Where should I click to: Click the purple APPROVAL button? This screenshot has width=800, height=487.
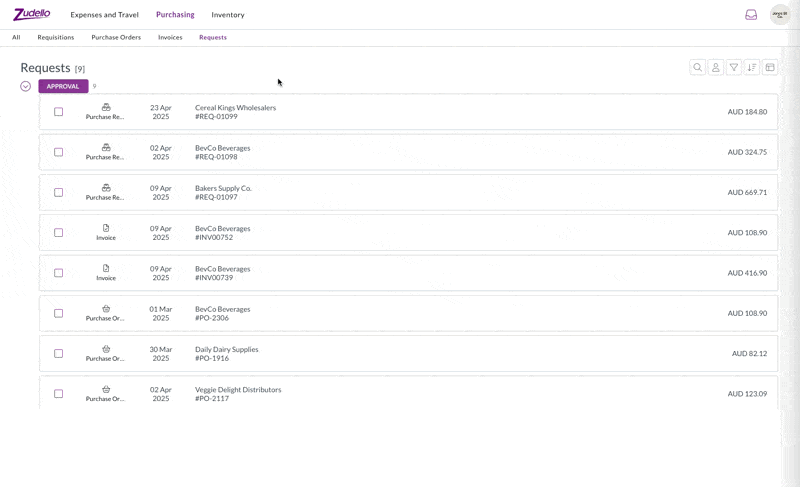coord(63,86)
